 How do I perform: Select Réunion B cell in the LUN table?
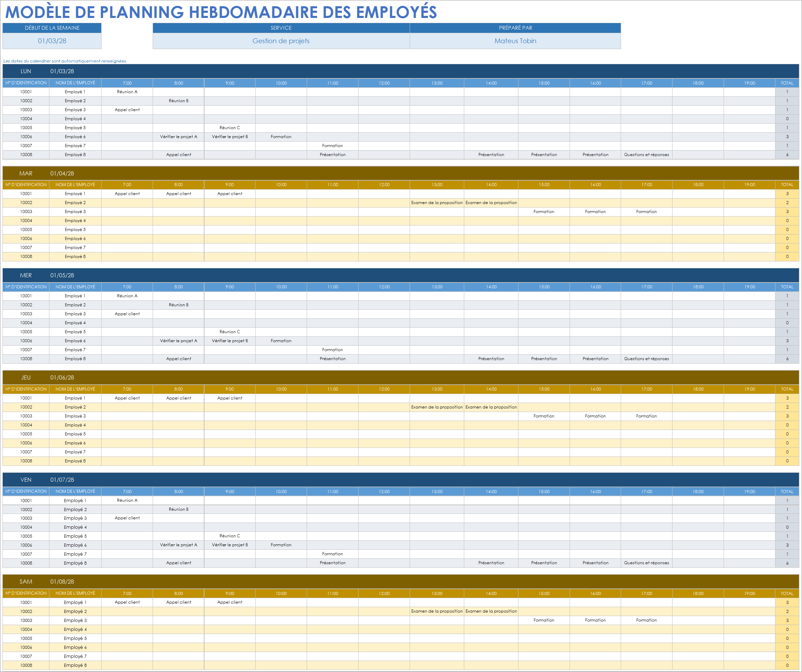[179, 101]
